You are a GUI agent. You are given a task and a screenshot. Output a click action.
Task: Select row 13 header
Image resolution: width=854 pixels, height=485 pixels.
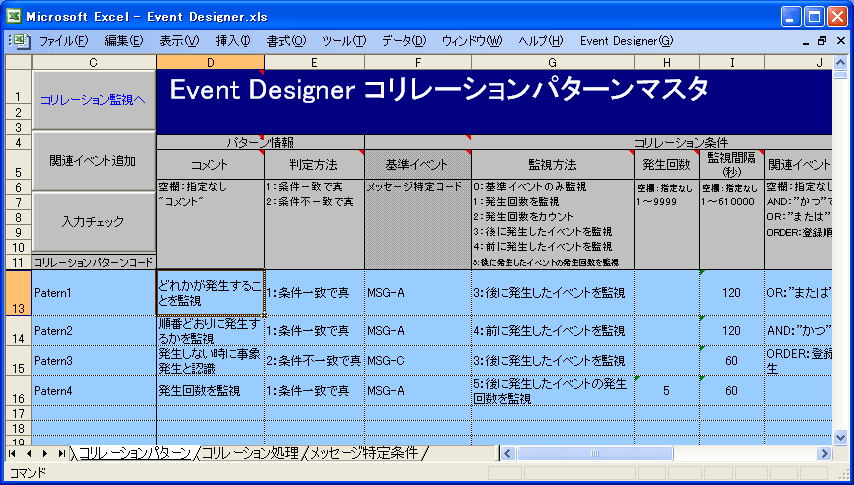point(19,293)
